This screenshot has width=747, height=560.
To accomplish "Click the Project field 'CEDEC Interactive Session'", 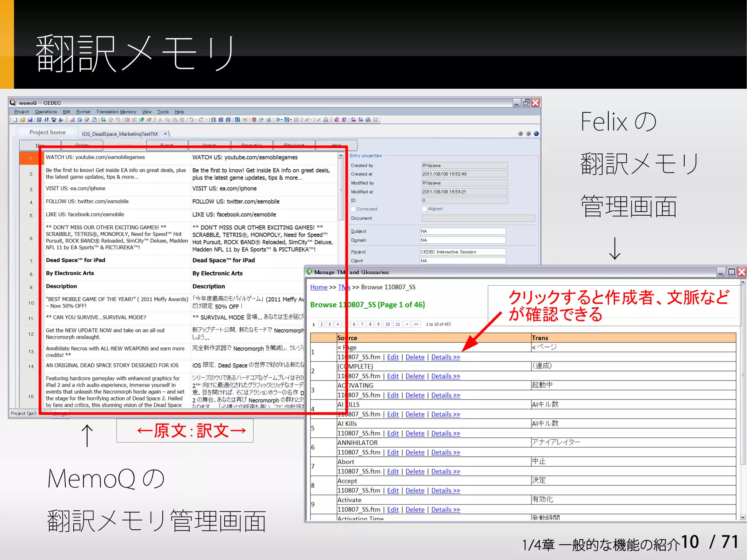I will click(462, 252).
